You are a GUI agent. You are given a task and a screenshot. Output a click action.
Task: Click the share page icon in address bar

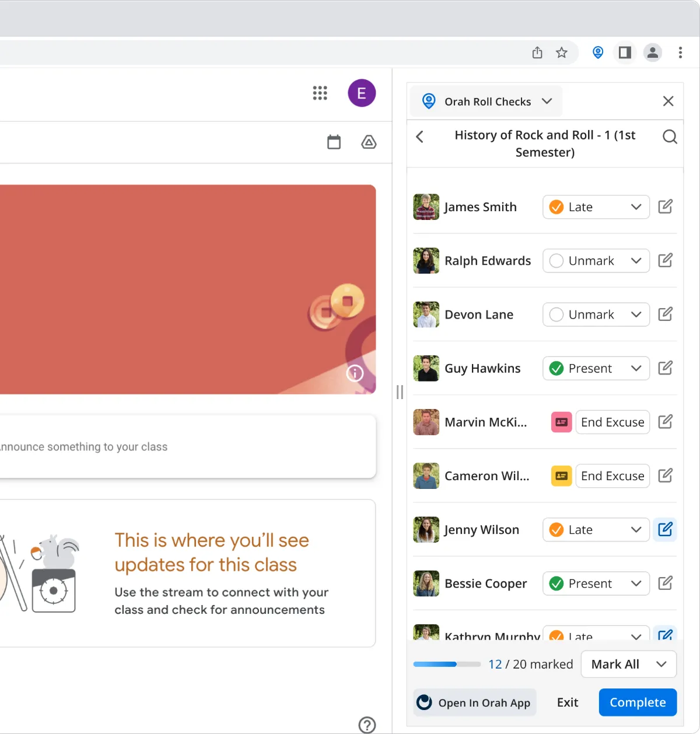click(x=537, y=53)
